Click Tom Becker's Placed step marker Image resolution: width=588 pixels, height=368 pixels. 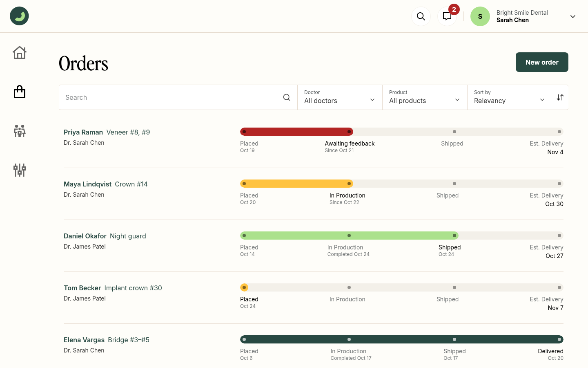tap(244, 287)
